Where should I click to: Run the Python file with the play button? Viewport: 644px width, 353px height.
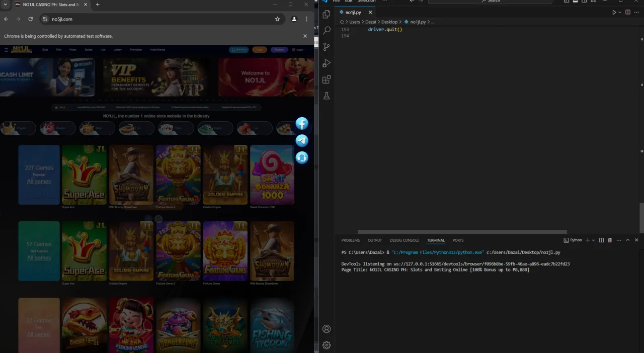pos(614,12)
